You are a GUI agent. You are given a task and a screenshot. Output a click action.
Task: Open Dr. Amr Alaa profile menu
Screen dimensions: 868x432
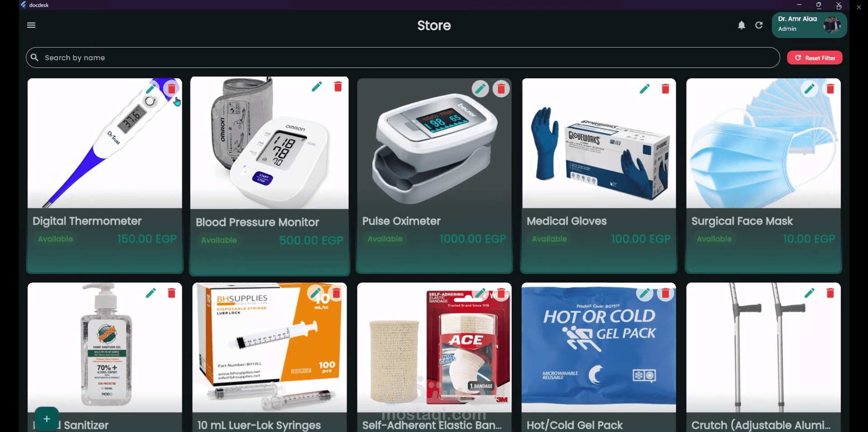tap(809, 24)
